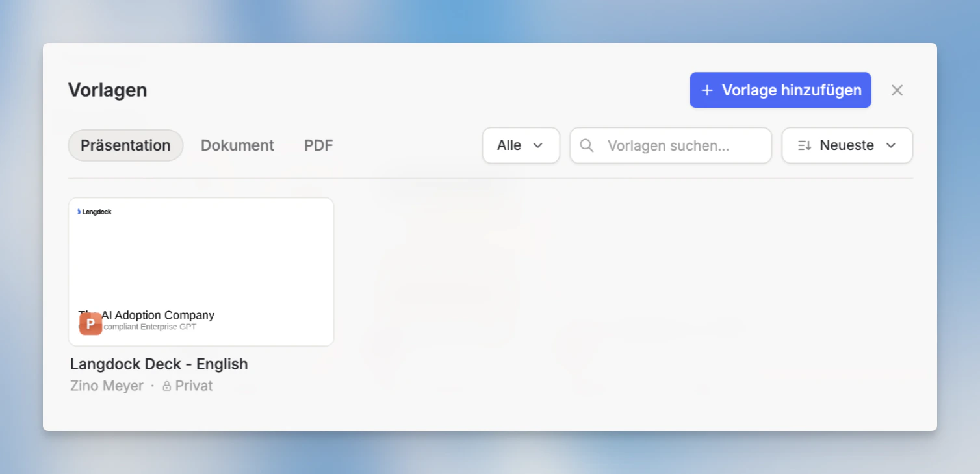Switch to the PDF tab
This screenshot has height=474, width=980.
pyautogui.click(x=318, y=145)
